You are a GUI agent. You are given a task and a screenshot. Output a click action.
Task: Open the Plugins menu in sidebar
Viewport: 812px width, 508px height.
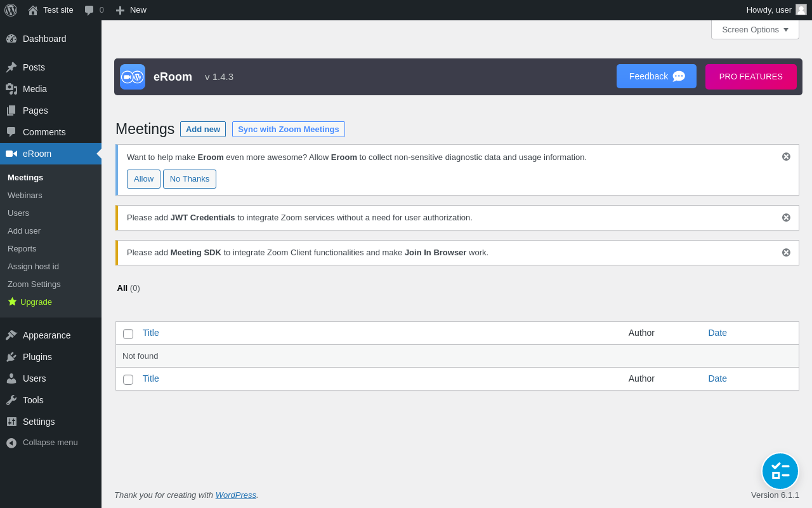click(37, 357)
